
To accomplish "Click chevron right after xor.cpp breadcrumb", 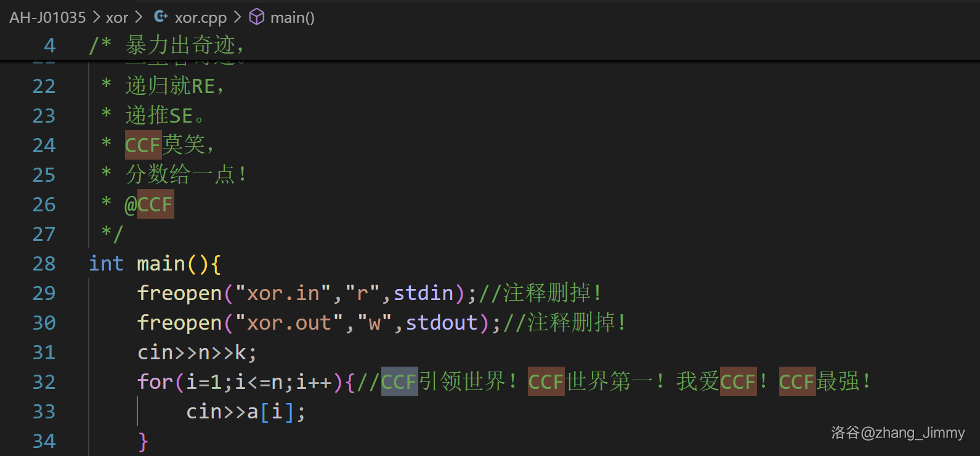I will [237, 17].
